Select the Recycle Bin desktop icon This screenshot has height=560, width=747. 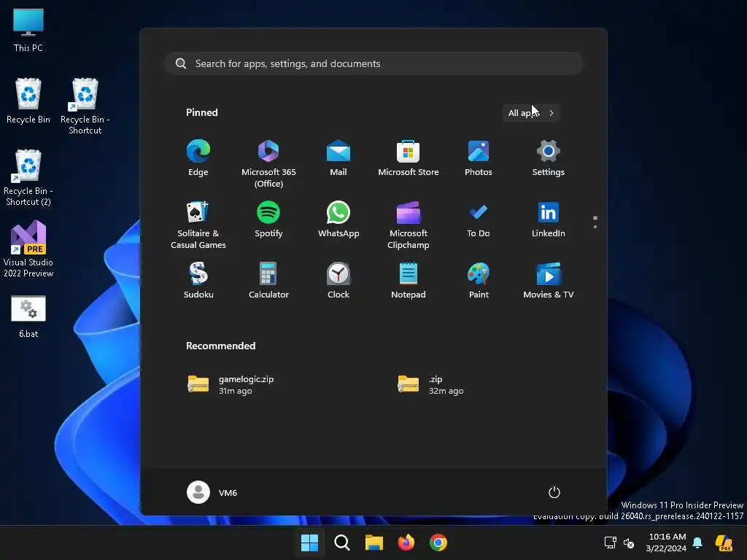[x=28, y=101]
